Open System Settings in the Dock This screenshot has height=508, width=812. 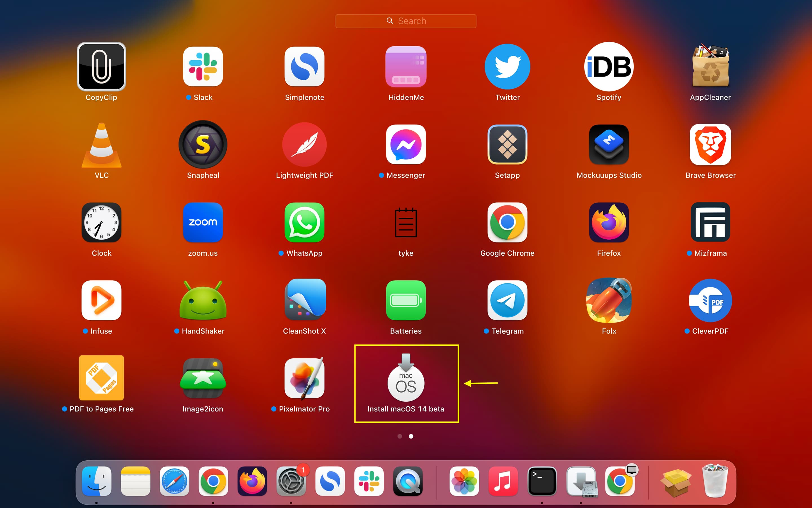(x=291, y=481)
